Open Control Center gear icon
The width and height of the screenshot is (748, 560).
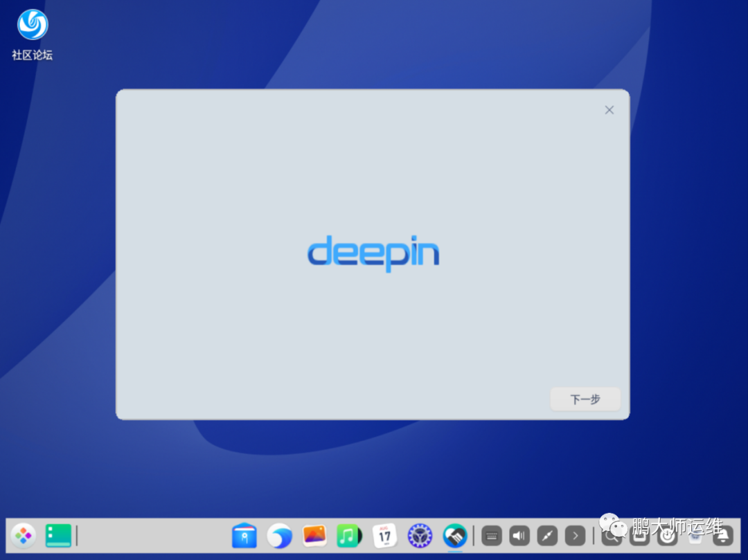[420, 536]
